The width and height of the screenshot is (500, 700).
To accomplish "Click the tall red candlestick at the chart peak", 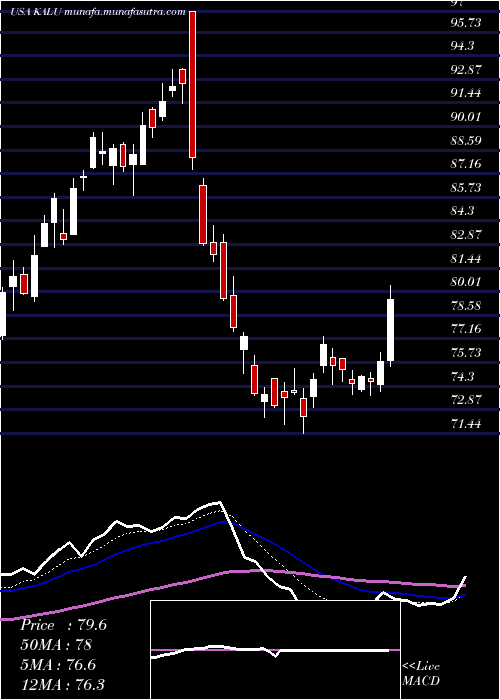I will [192, 84].
